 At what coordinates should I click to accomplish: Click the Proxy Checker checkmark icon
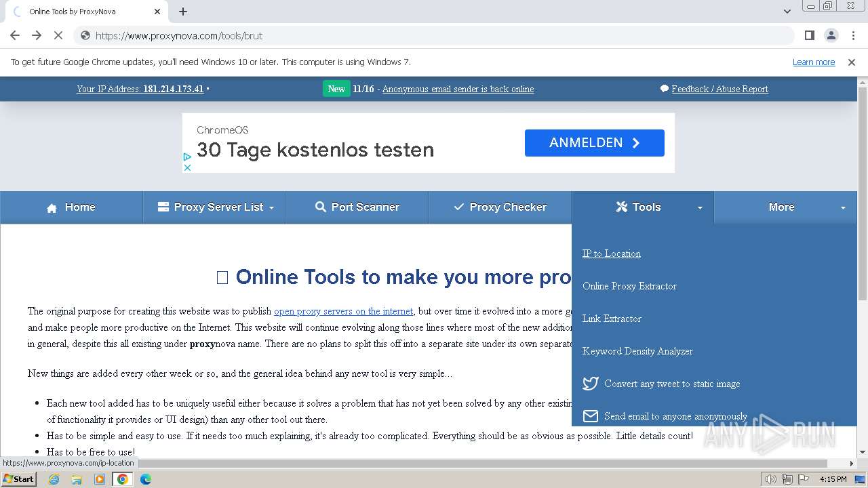click(459, 207)
